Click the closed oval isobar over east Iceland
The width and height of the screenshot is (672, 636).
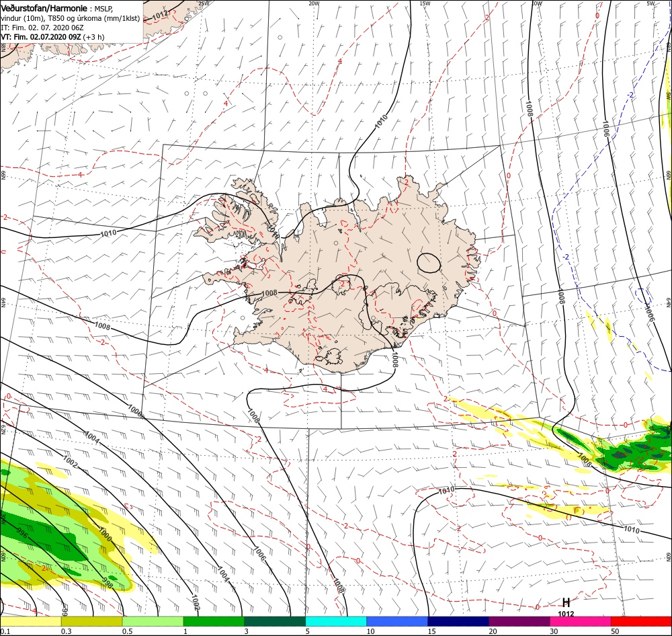[429, 263]
